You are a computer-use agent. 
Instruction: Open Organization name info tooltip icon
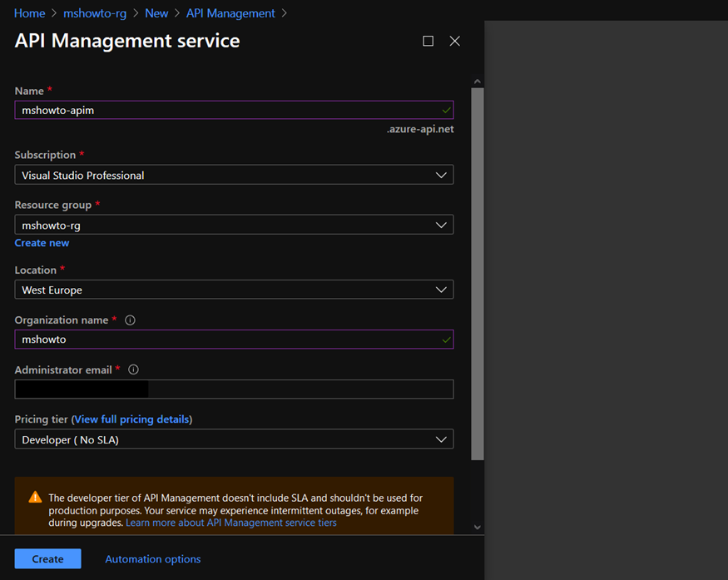[130, 320]
